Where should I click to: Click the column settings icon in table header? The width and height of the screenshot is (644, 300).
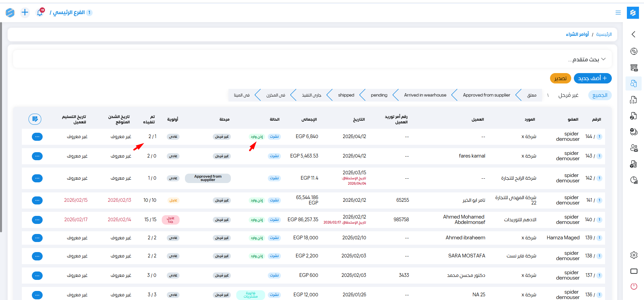(x=35, y=119)
